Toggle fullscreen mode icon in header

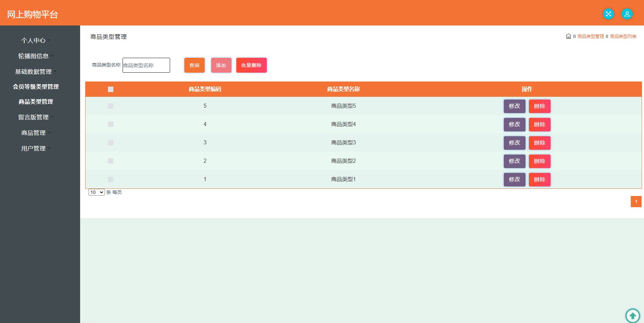click(x=608, y=14)
